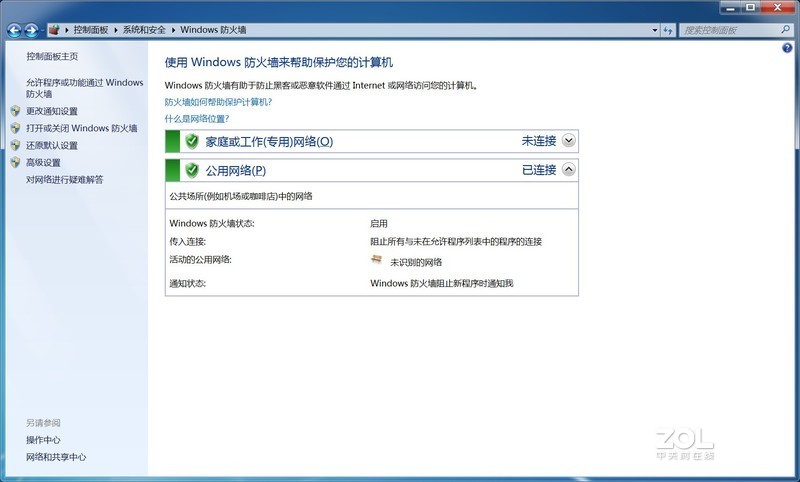Open 更改通知设置 link
The width and height of the screenshot is (800, 482).
pyautogui.click(x=52, y=111)
